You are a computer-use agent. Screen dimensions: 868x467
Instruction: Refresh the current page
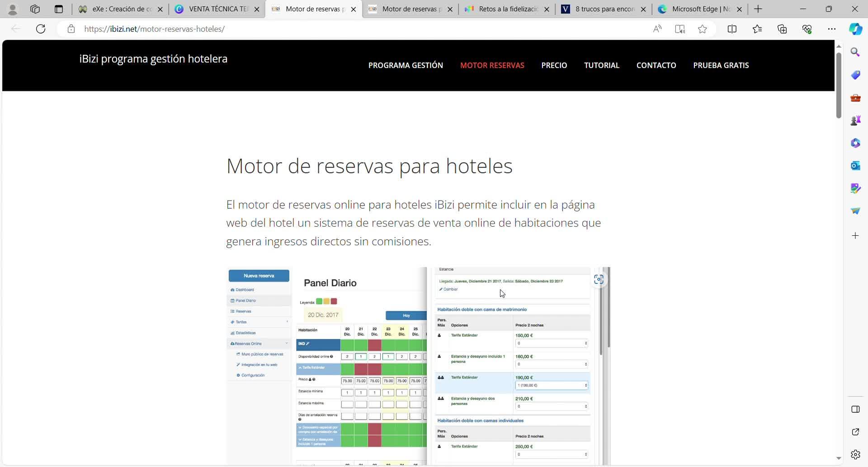click(x=41, y=29)
